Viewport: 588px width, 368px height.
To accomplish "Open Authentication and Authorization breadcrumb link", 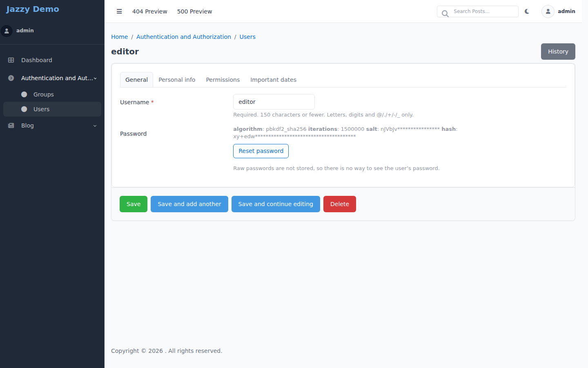I will (x=184, y=37).
